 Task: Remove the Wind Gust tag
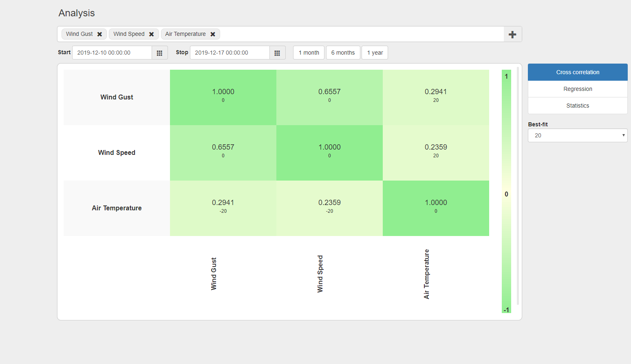[99, 34]
